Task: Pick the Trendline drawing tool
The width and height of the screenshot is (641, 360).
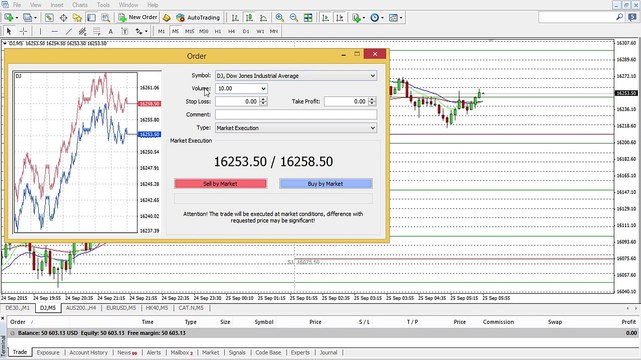Action: click(69, 31)
